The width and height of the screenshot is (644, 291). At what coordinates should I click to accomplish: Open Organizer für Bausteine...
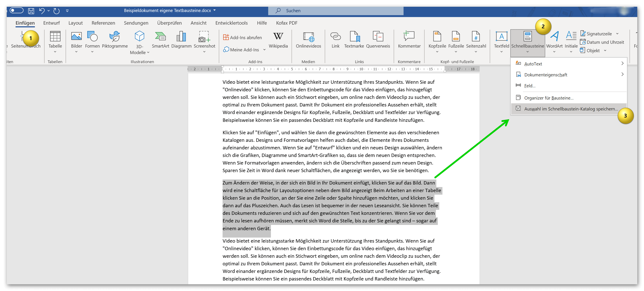569,98
